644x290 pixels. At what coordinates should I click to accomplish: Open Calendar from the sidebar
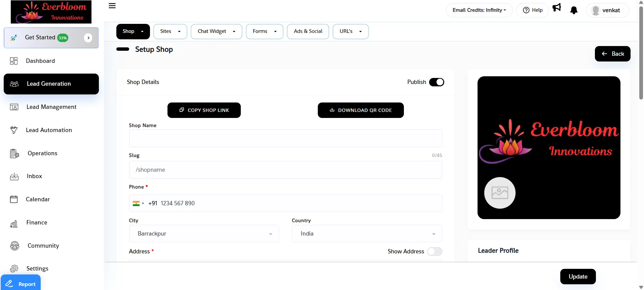tap(38, 199)
